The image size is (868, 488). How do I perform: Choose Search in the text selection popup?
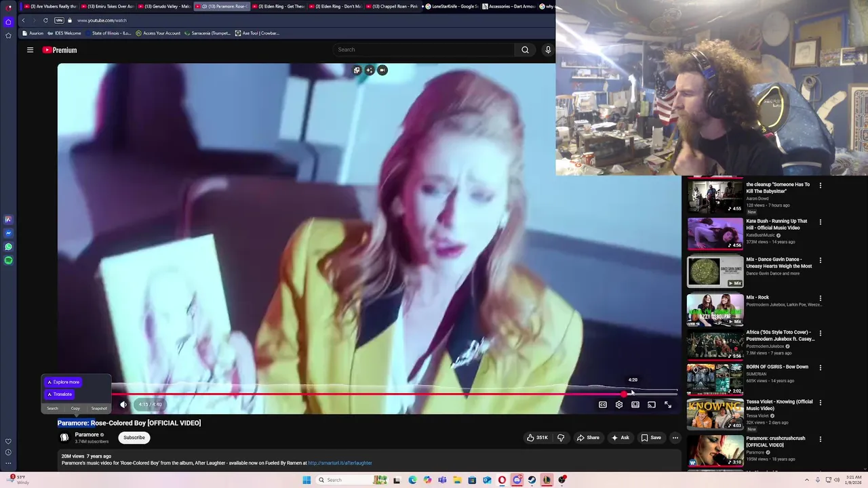(52, 409)
